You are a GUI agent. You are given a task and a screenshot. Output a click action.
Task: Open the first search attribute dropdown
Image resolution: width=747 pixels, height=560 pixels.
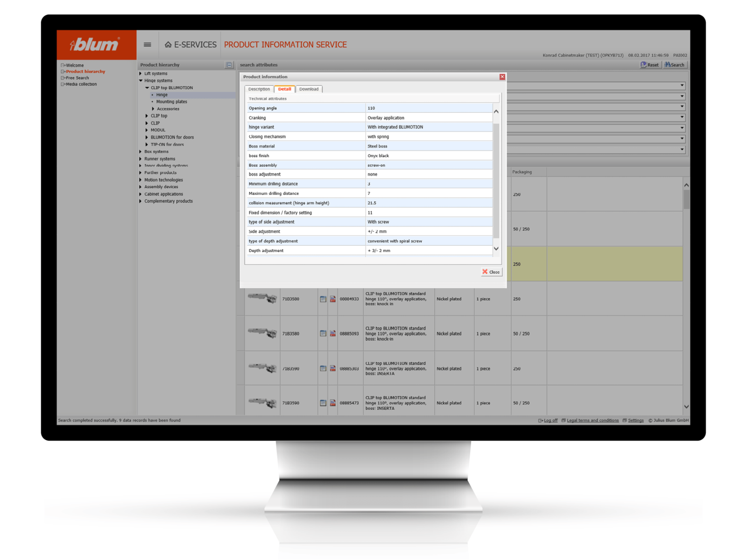[x=682, y=85]
